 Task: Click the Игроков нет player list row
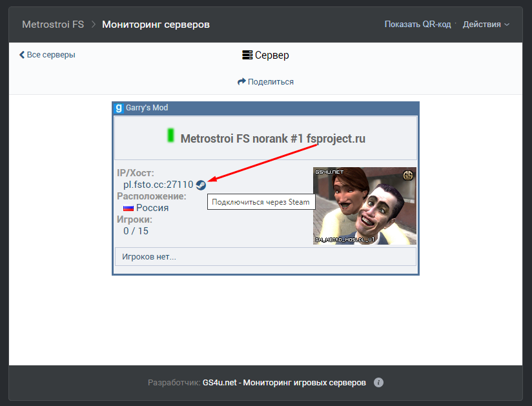(265, 257)
